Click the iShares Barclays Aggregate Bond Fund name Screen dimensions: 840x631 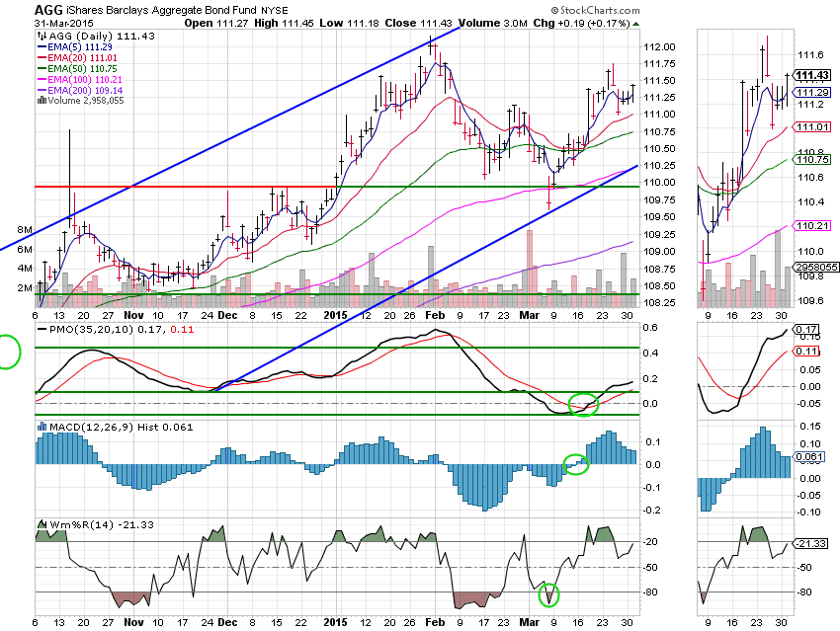click(161, 10)
